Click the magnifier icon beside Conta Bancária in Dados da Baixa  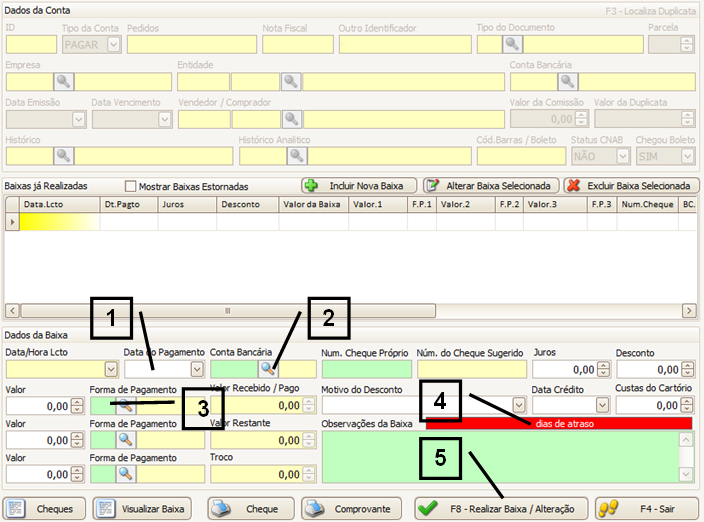(267, 369)
